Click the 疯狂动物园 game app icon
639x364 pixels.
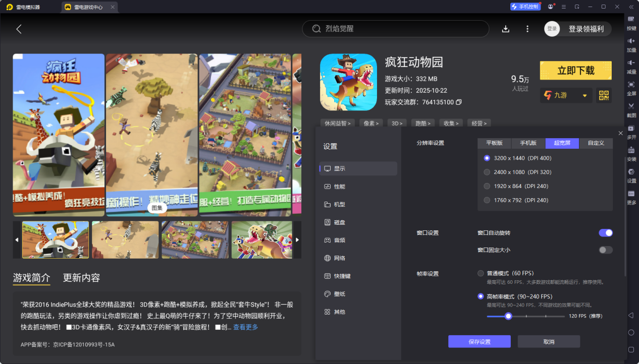click(348, 82)
